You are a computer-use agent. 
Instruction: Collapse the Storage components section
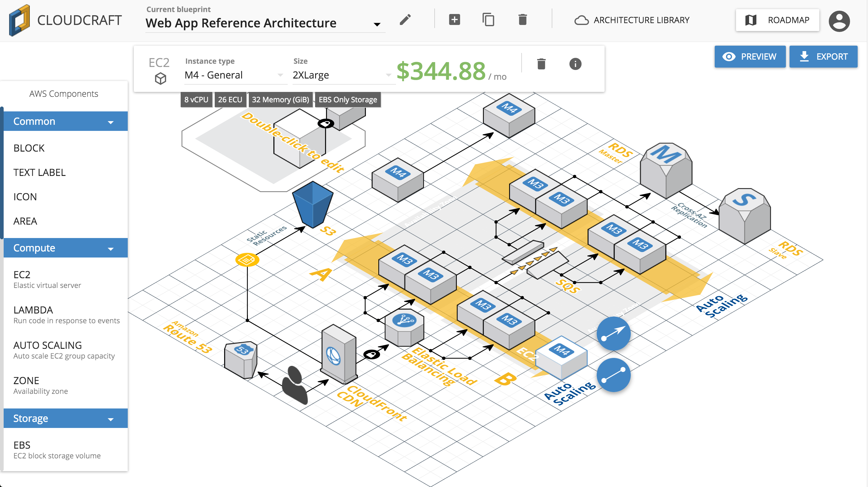coord(110,419)
